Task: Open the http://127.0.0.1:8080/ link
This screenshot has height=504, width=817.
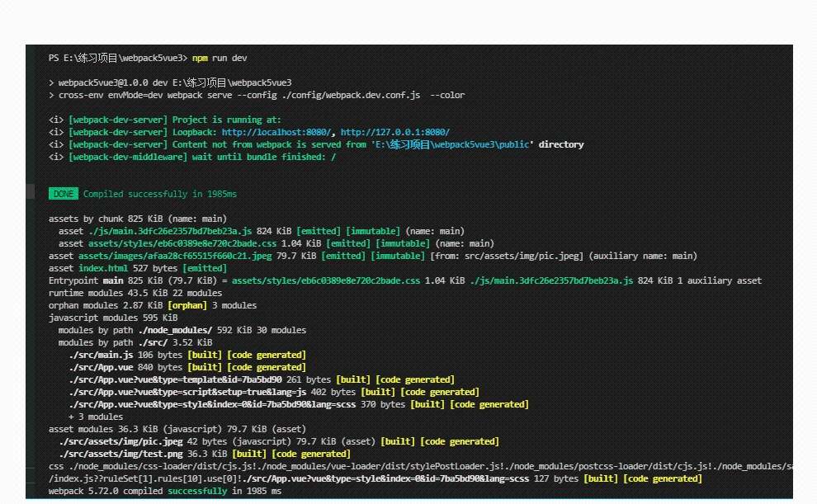Action: point(395,132)
